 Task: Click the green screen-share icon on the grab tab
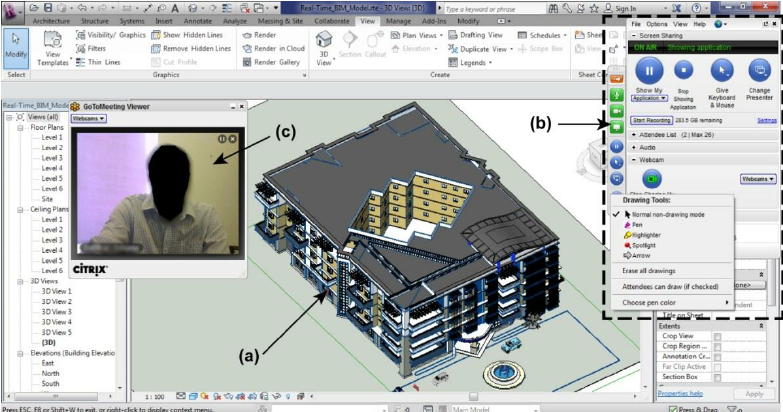[617, 127]
